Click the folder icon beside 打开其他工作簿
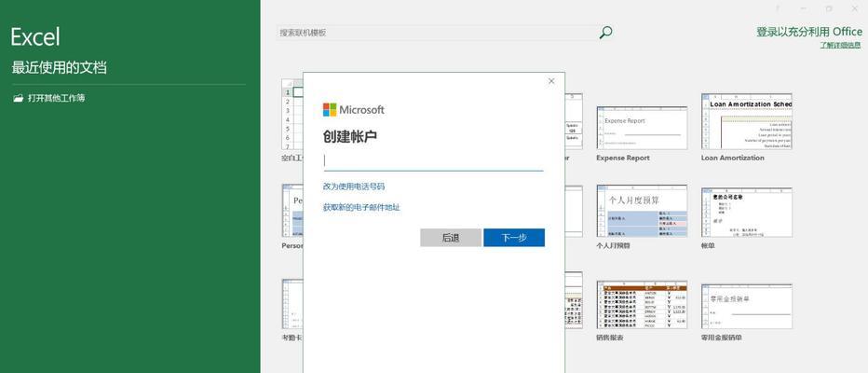The height and width of the screenshot is (373, 868). tap(19, 98)
